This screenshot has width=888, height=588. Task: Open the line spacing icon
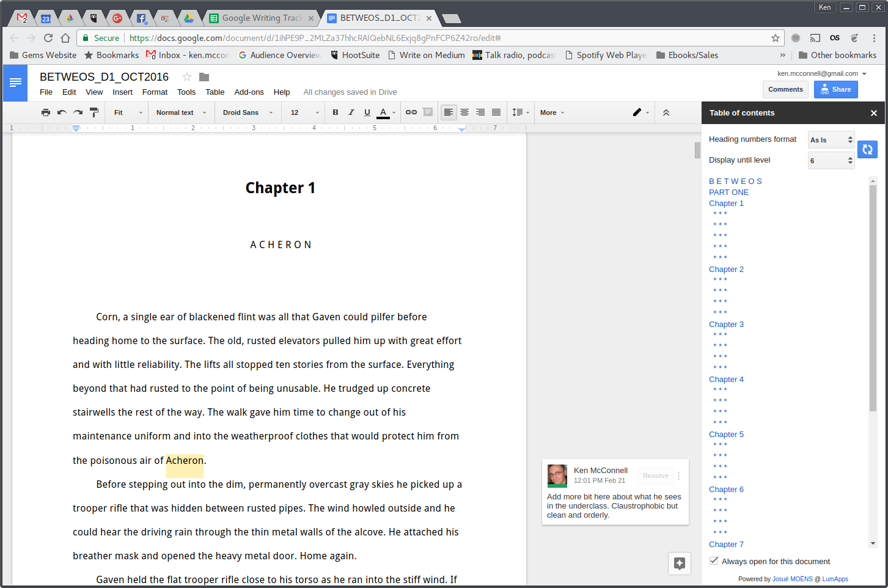[518, 112]
